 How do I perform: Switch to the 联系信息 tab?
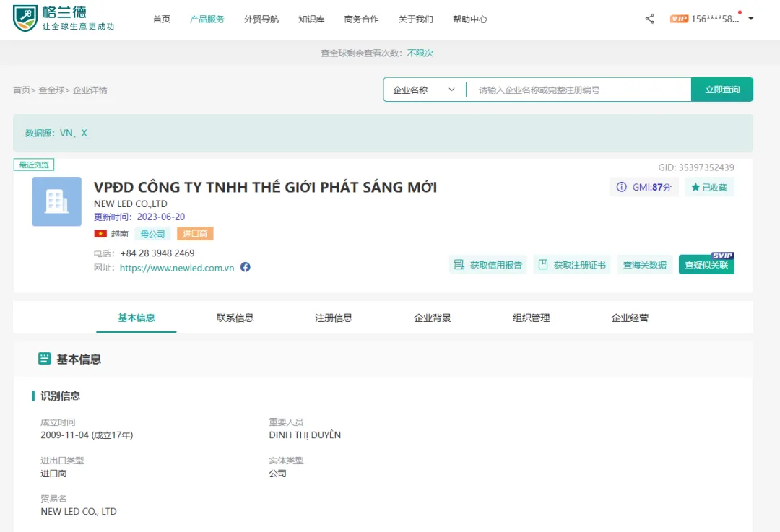click(x=235, y=318)
